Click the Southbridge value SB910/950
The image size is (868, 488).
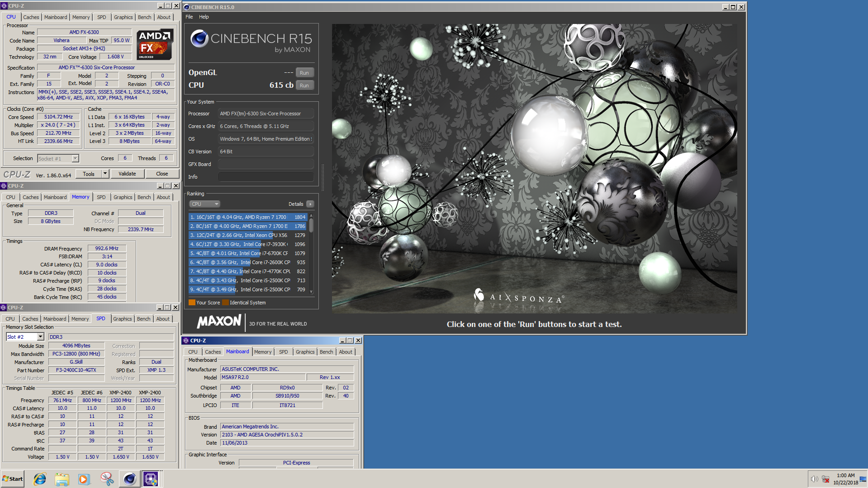tap(287, 396)
